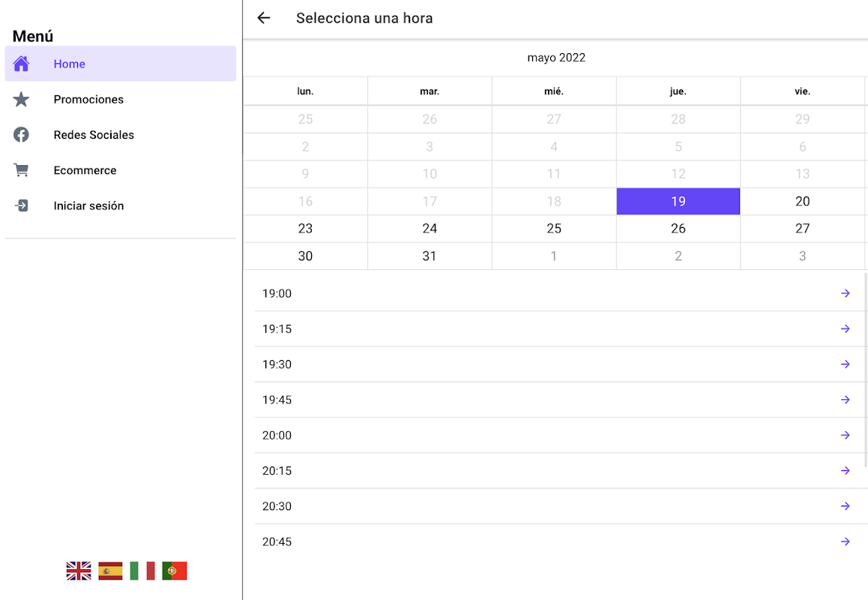Click the arrow on the 20:45 row
This screenshot has height=600, width=868.
pos(846,541)
